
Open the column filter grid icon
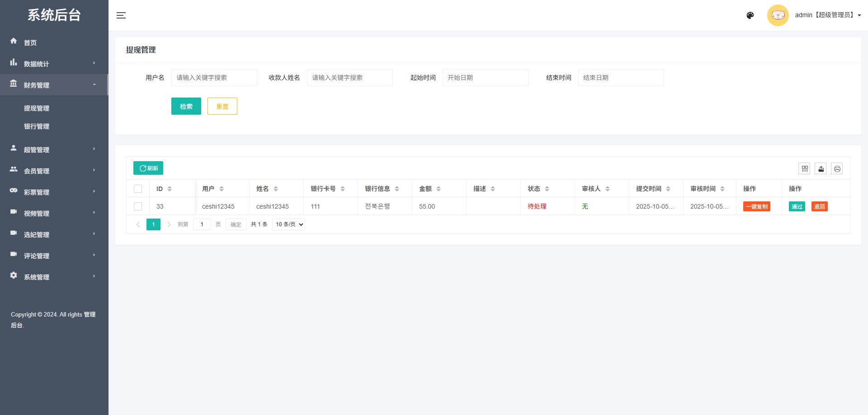click(x=805, y=169)
